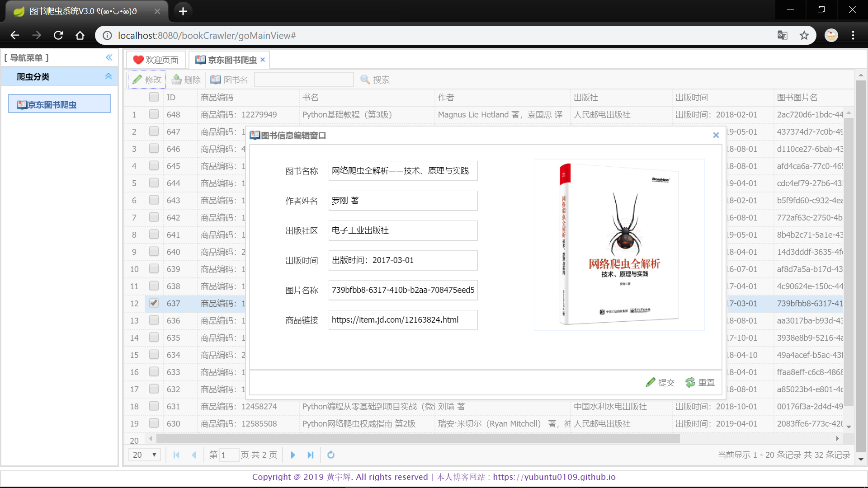
Task: Bookmark this page with star icon
Action: [x=804, y=35]
